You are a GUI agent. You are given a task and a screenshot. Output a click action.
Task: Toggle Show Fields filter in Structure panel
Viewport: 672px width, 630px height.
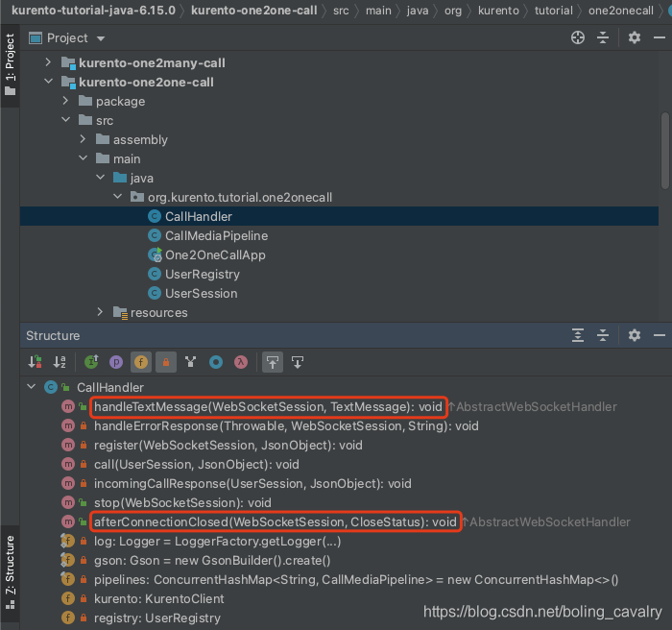click(x=140, y=362)
